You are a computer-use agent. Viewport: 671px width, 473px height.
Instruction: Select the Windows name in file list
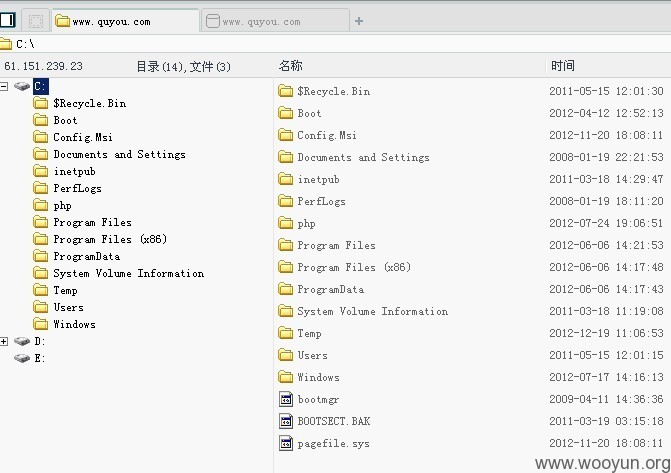click(x=318, y=377)
